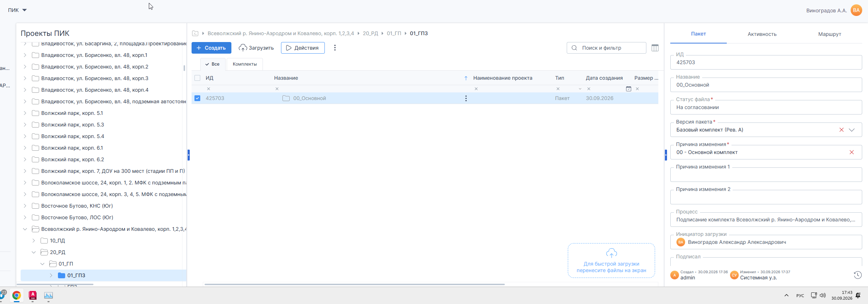
Task: Click the breadcrumb root folder icon
Action: point(195,33)
